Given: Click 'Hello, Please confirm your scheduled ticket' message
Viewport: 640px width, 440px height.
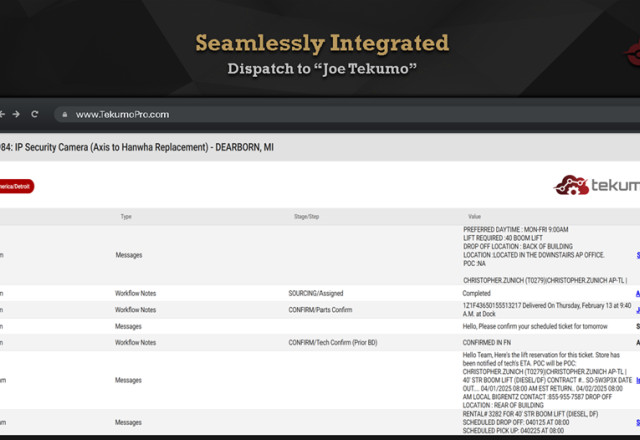Looking at the screenshot, I should coord(535,327).
